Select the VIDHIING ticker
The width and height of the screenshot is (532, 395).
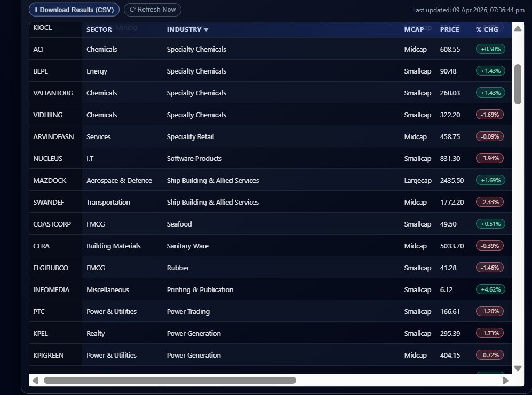point(47,115)
